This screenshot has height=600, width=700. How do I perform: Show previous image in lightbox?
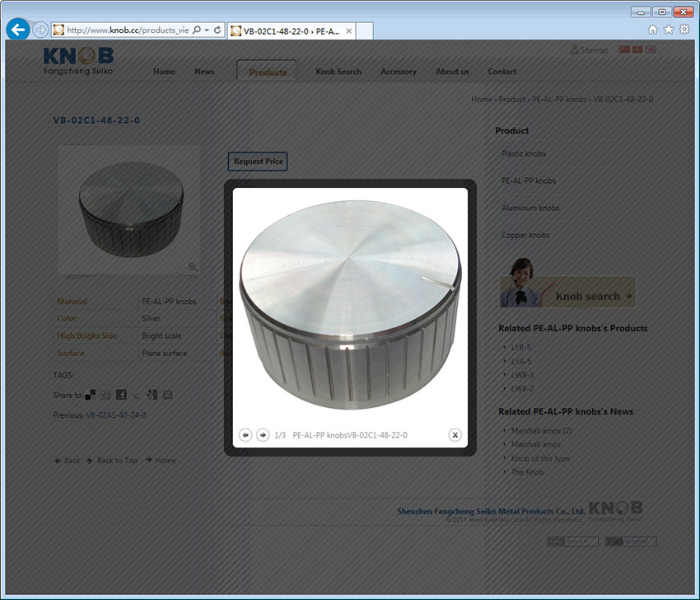tap(245, 435)
